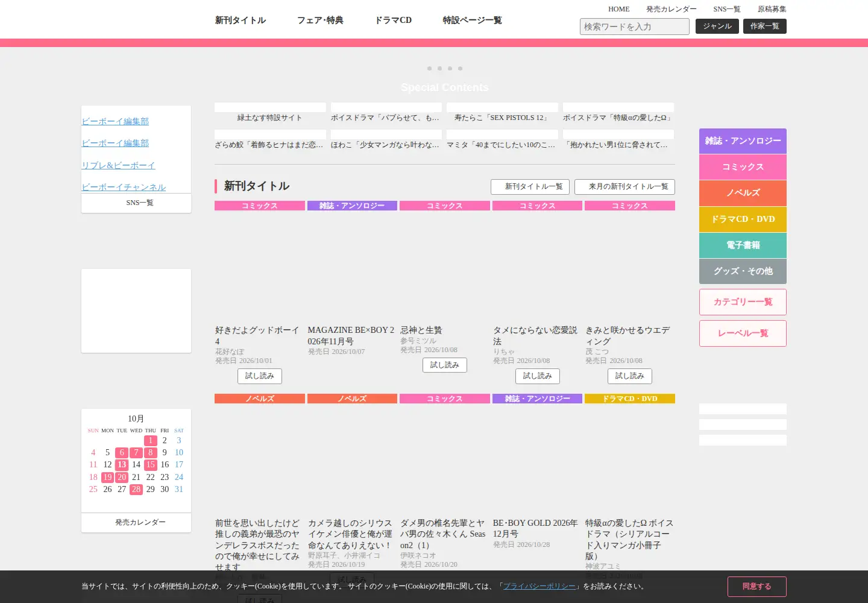This screenshot has width=868, height=603.
Task: Focus the 検索ワードを入力 search field
Action: click(x=635, y=27)
